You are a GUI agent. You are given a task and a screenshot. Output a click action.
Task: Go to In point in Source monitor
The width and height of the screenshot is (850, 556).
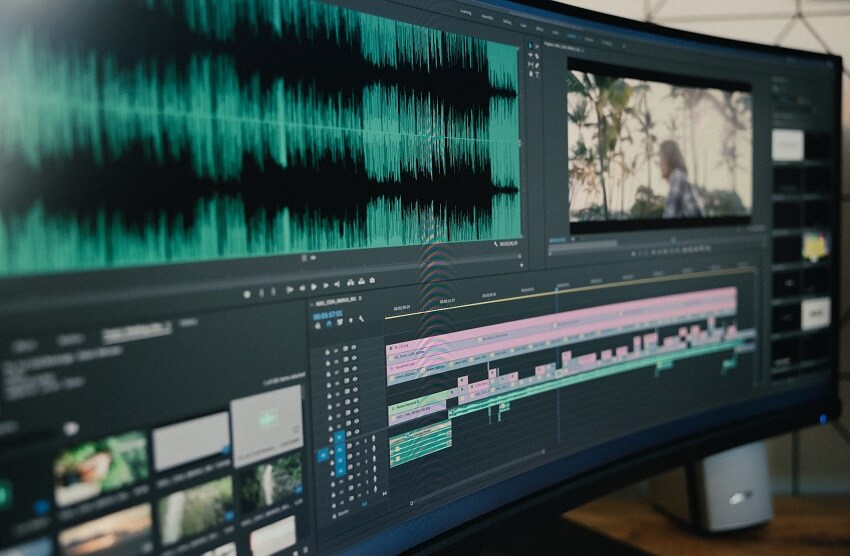pyautogui.click(x=289, y=290)
